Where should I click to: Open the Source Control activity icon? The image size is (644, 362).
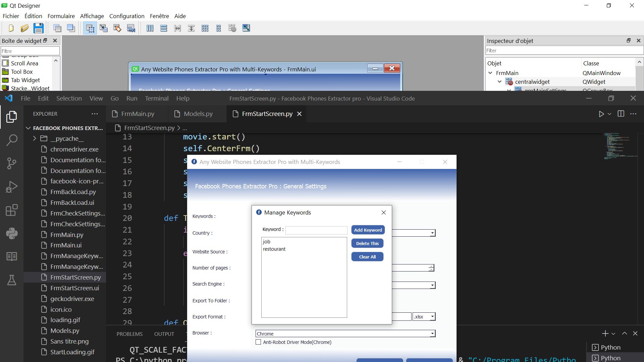pyautogui.click(x=12, y=164)
